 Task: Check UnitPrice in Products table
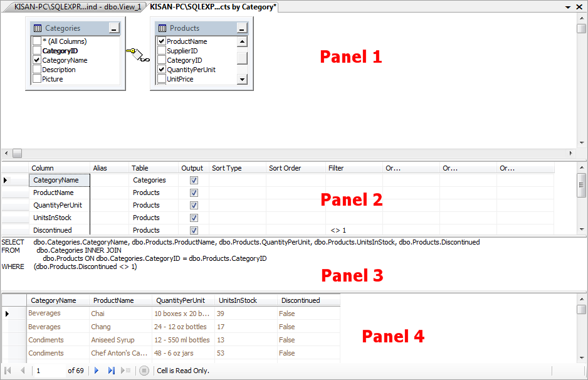[x=162, y=78]
